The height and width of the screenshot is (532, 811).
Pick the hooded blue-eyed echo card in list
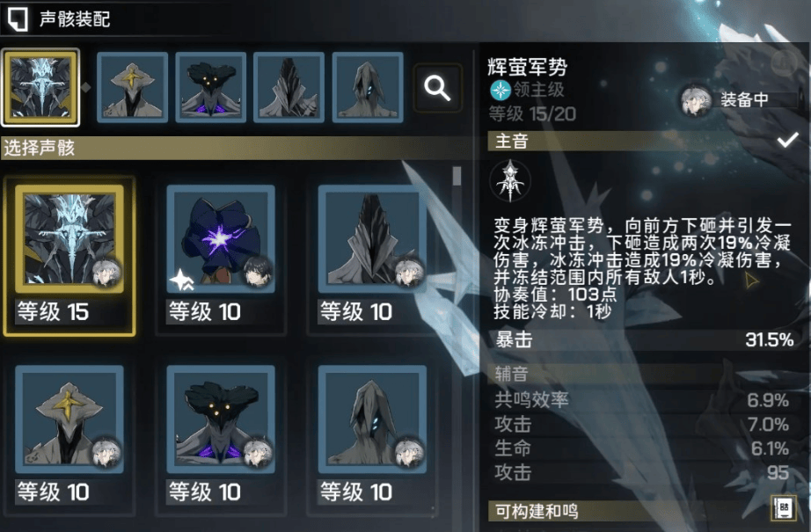(372, 437)
